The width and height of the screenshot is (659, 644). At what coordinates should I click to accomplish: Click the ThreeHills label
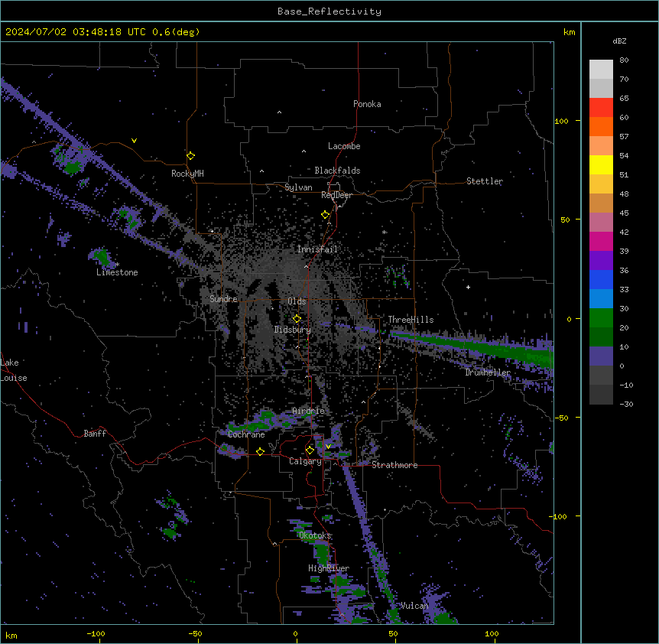coord(411,320)
